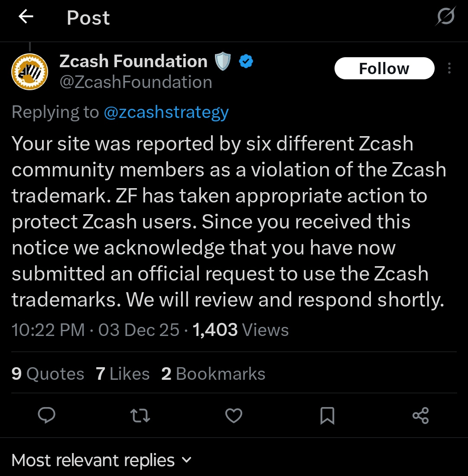Open sharing options with the share icon
468x476 pixels.
pyautogui.click(x=420, y=416)
